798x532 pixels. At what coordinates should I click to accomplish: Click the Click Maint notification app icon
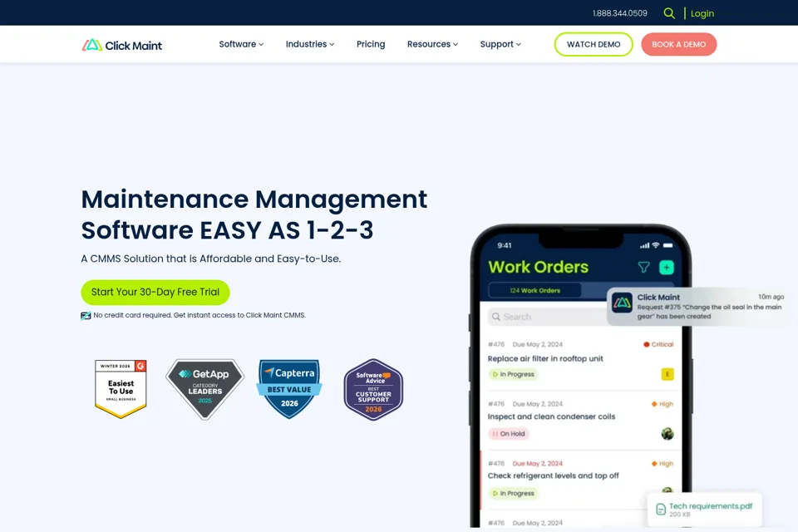pos(622,303)
